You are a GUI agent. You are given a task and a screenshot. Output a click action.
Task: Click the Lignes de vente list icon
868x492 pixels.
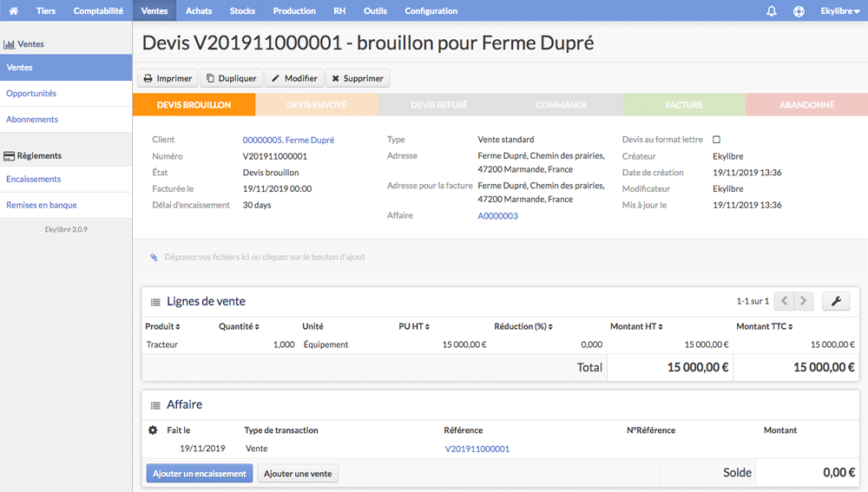coord(155,302)
